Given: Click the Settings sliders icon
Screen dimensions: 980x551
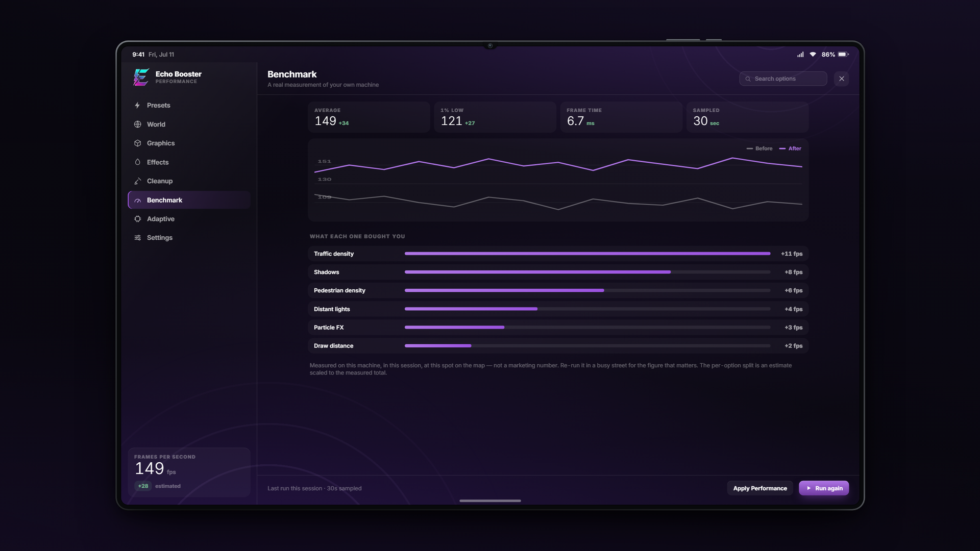Looking at the screenshot, I should tap(137, 238).
